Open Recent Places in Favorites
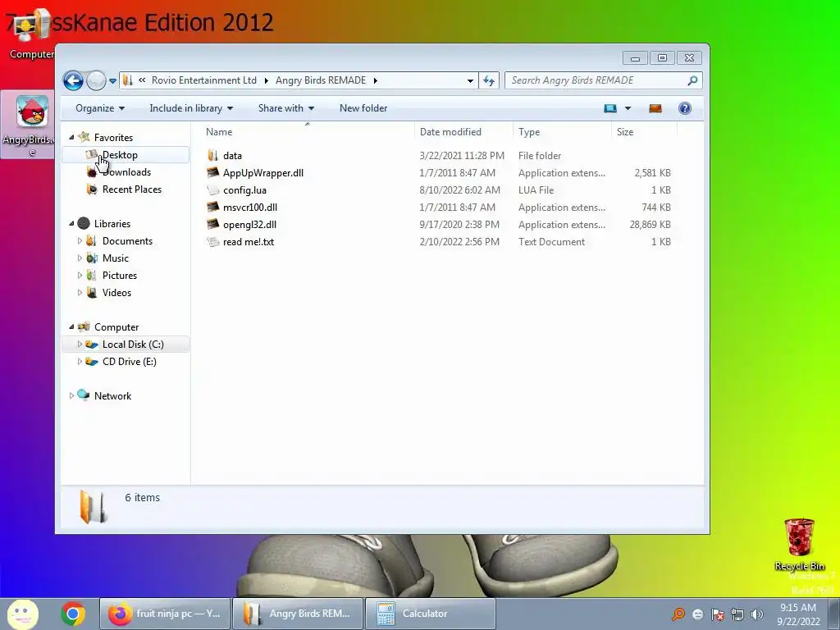Screen dimensions: 840x630 click(x=132, y=189)
